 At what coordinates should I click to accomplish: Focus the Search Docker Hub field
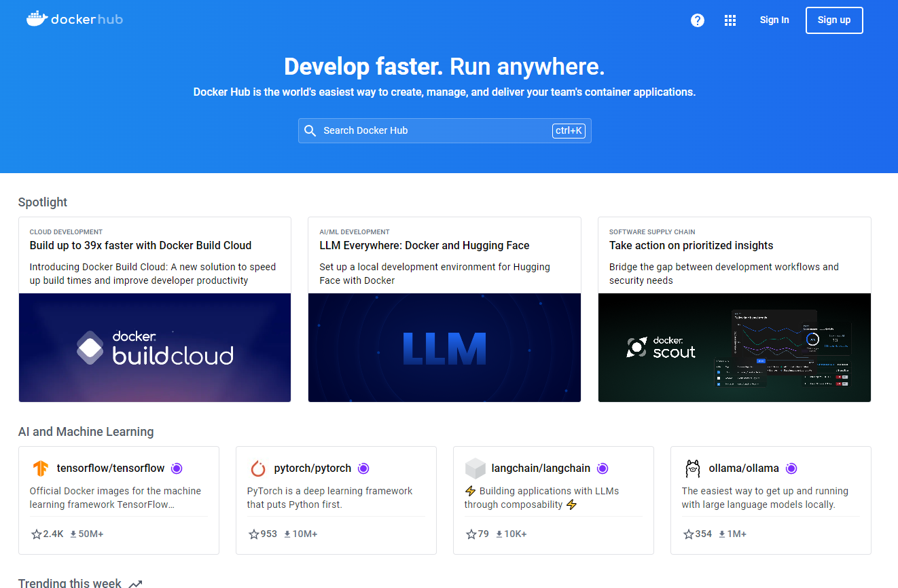click(445, 130)
